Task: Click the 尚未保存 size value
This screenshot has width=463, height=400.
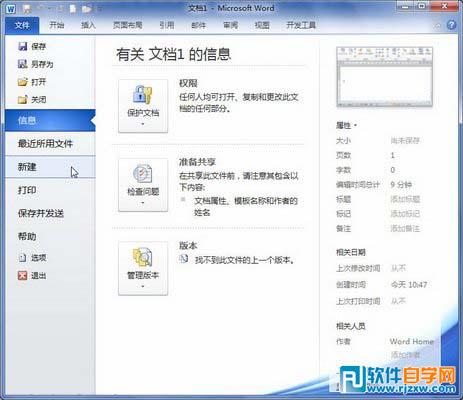Action: tap(405, 140)
